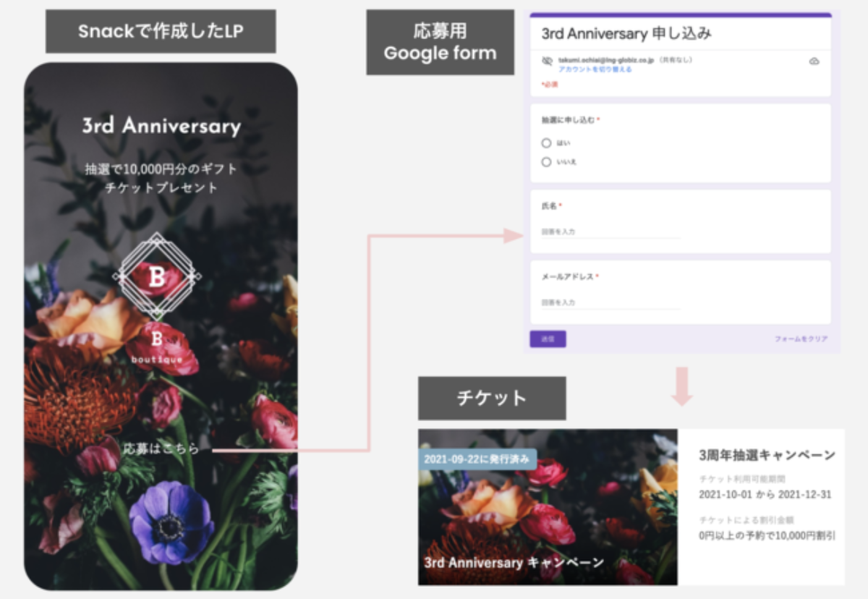Click the Snackで作成したLP label

point(161,31)
